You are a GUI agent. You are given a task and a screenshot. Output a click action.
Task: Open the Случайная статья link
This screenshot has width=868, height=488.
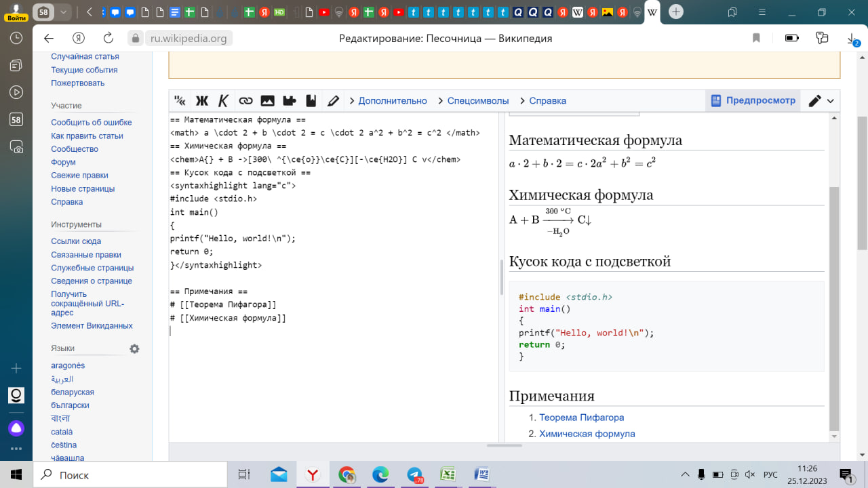(85, 56)
